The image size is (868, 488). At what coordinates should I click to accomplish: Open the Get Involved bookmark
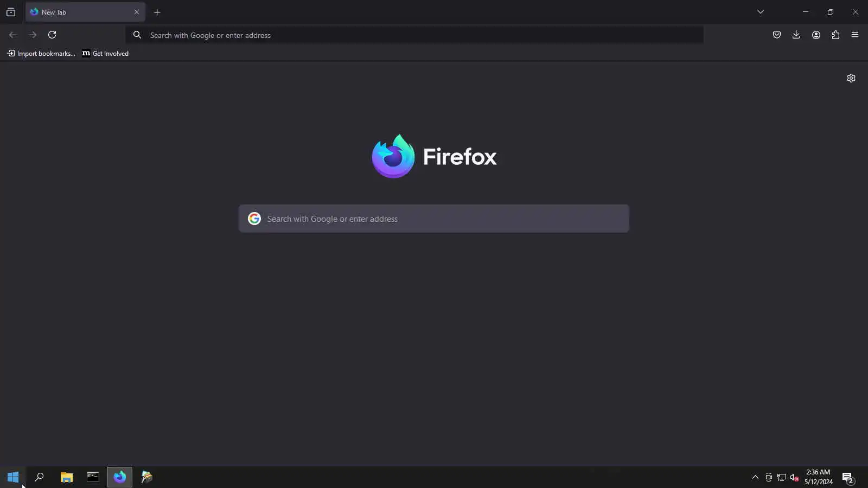105,53
